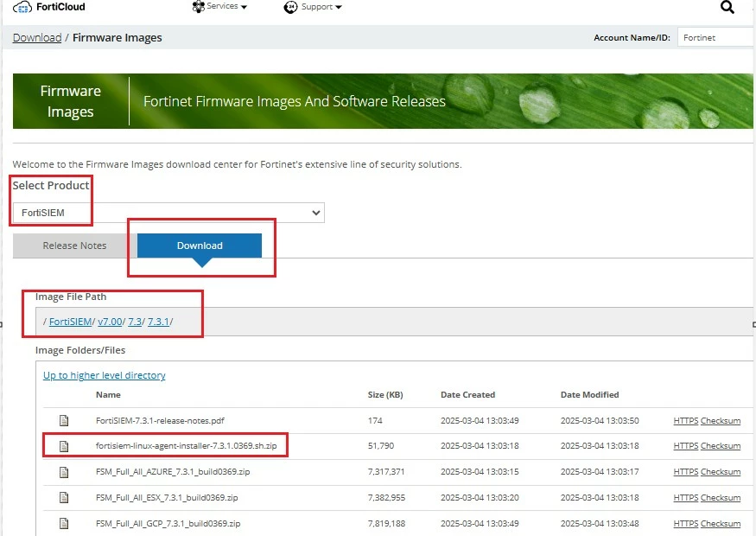Select FSM_Full_All_ESX_7.3.1_build0369.zip file name

point(167,497)
